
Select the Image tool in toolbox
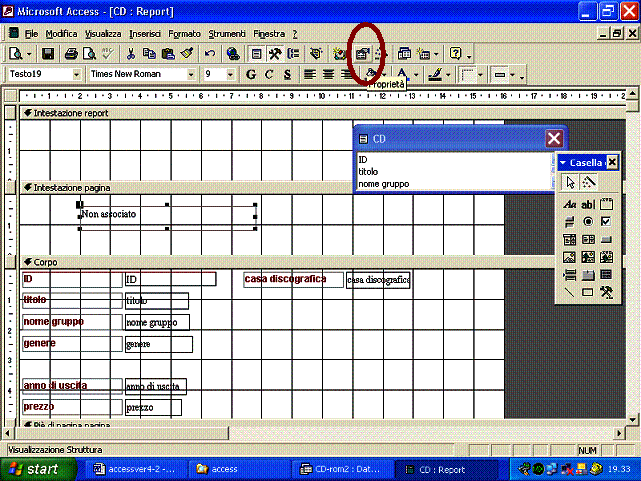[569, 257]
